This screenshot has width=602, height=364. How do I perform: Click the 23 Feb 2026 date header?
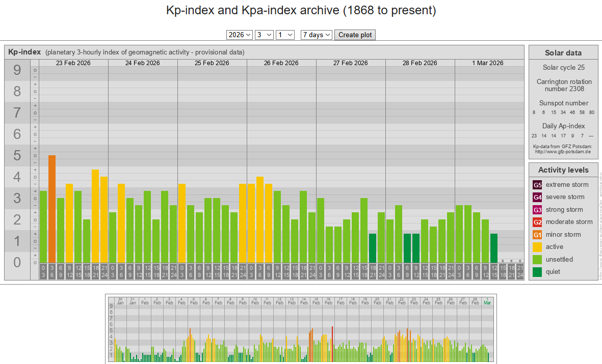[x=73, y=63]
